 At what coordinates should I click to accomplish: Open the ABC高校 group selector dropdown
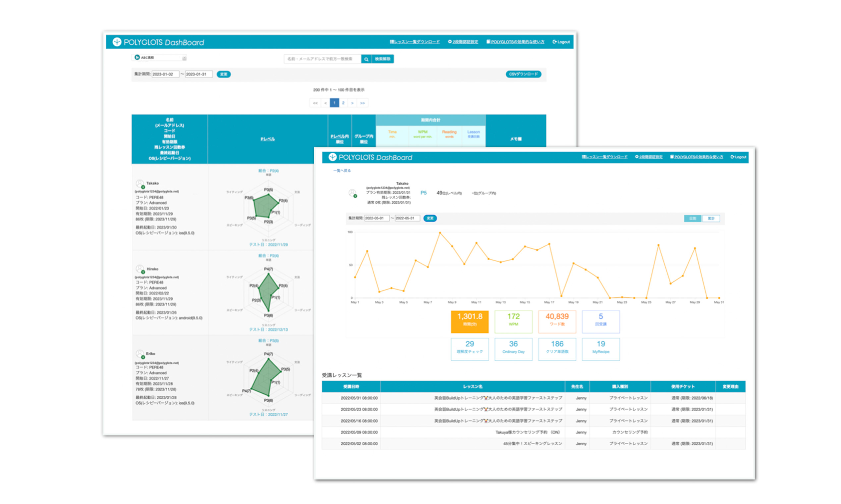click(x=160, y=58)
